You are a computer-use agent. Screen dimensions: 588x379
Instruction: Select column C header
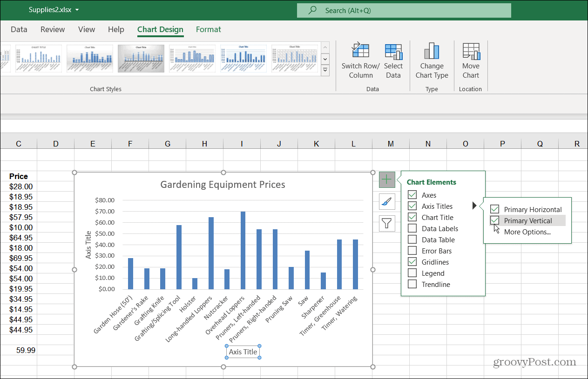(x=19, y=144)
